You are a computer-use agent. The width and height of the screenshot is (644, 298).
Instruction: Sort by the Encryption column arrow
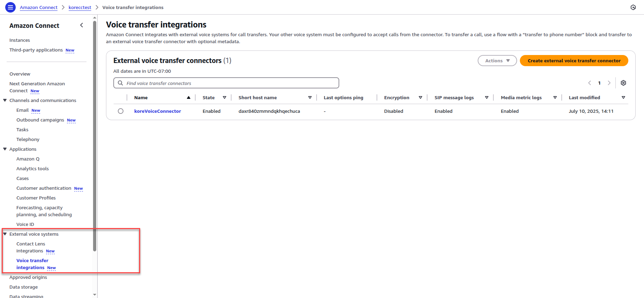coord(421,97)
